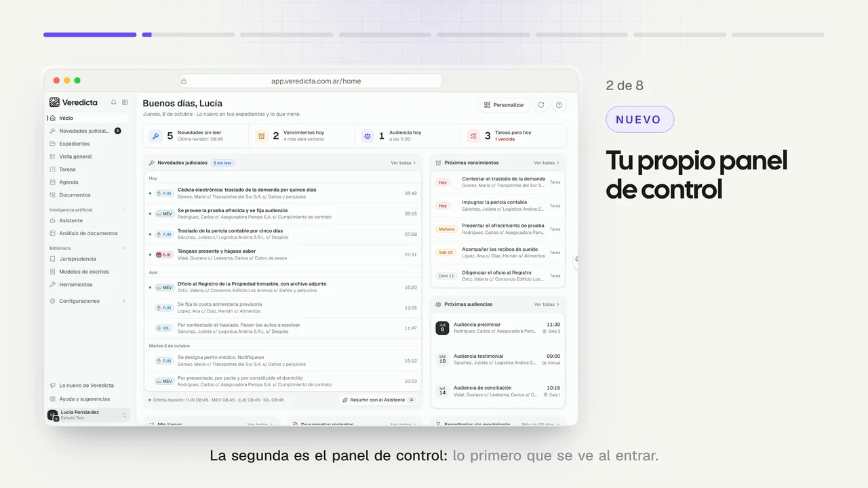Image resolution: width=868 pixels, height=488 pixels.
Task: Click the lock icon in the address bar
Action: (x=184, y=81)
